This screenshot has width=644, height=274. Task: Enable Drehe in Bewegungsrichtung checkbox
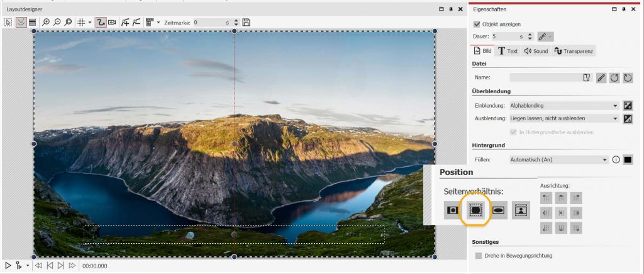pyautogui.click(x=479, y=256)
